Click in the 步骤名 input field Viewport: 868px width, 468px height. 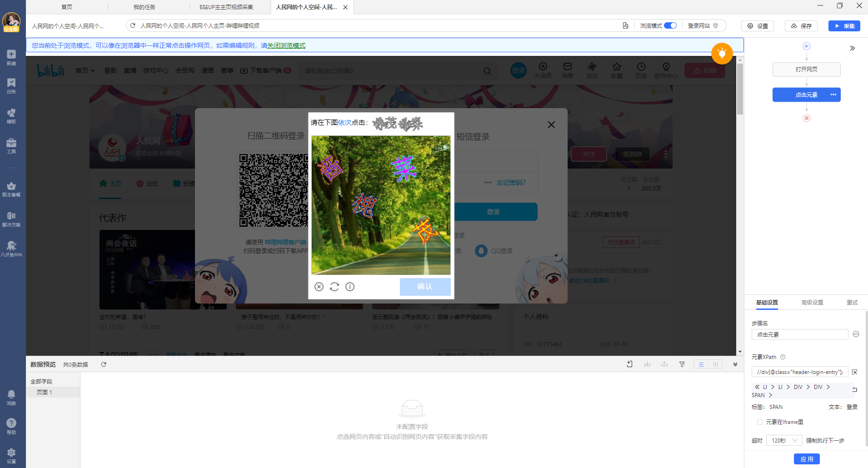800,334
